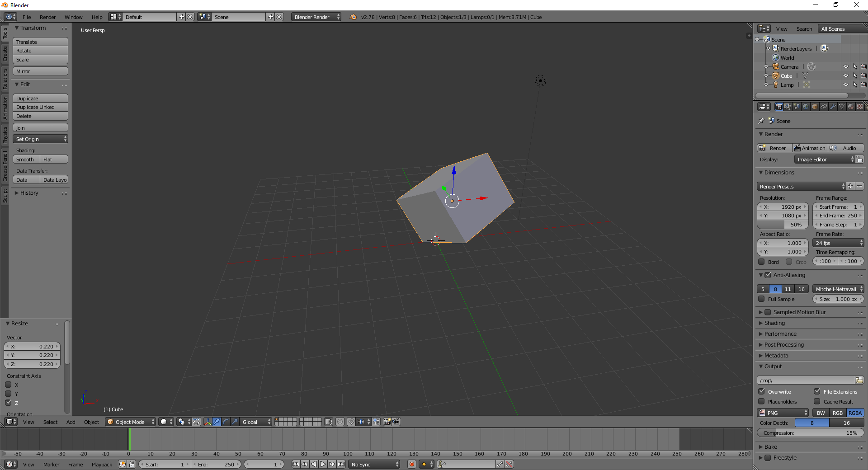Select the rotate manipulator arc icon
Screen dimensions: 868x470
226,422
